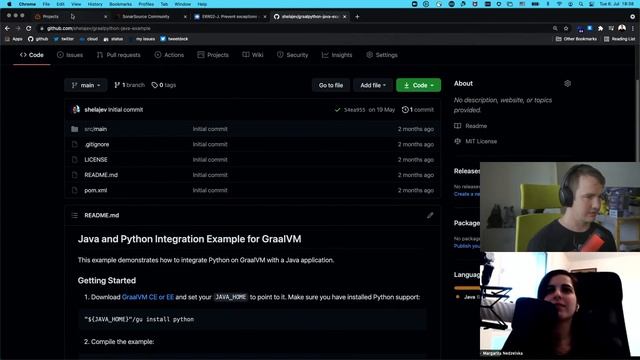Open the Apple menu

(9, 4)
